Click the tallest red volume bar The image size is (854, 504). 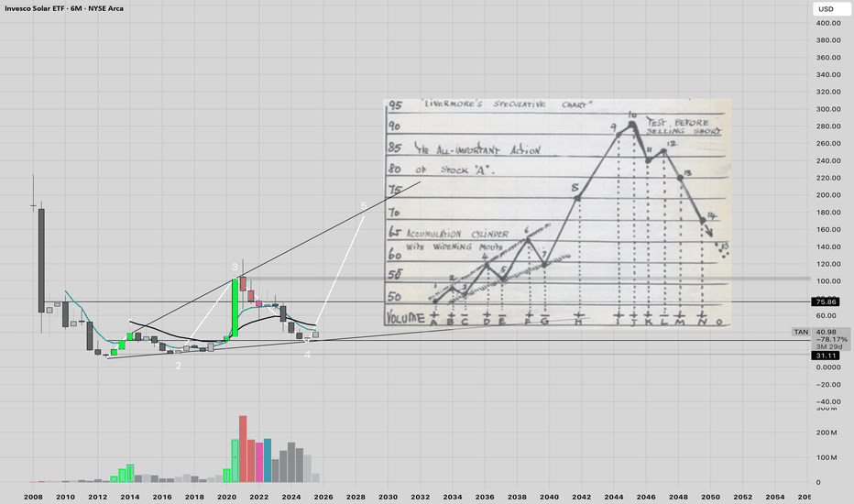(x=243, y=449)
